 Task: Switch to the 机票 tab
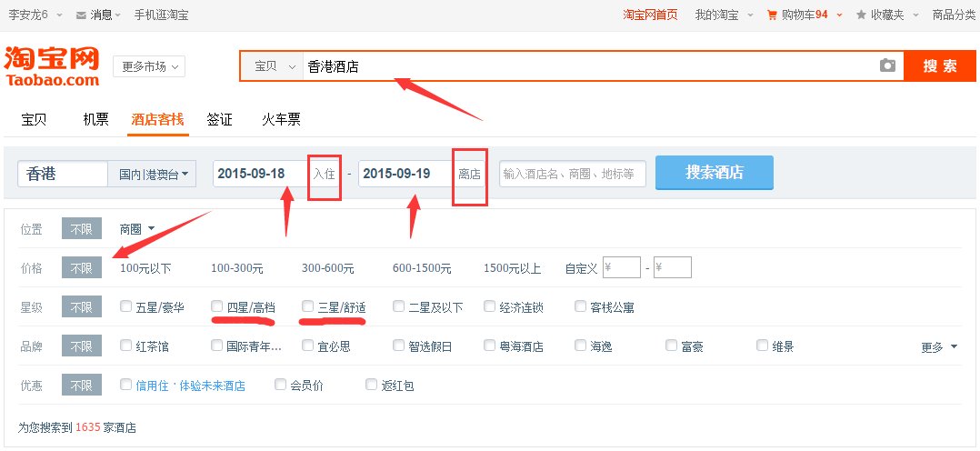95,119
